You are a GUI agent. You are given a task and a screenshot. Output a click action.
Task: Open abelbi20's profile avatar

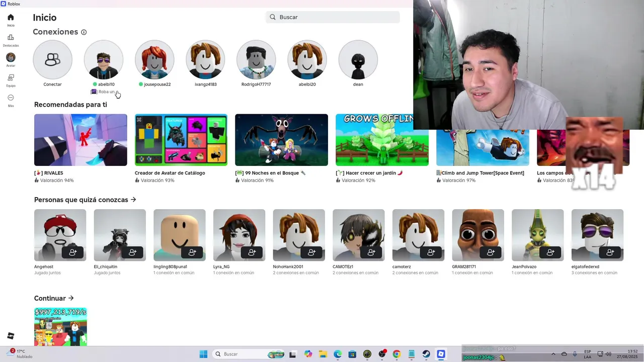tap(307, 60)
